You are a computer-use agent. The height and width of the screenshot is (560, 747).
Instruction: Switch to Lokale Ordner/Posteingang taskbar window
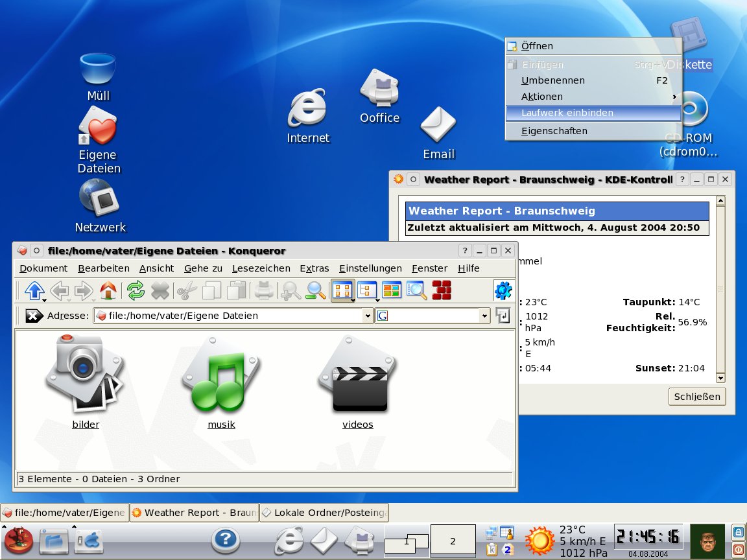324,513
